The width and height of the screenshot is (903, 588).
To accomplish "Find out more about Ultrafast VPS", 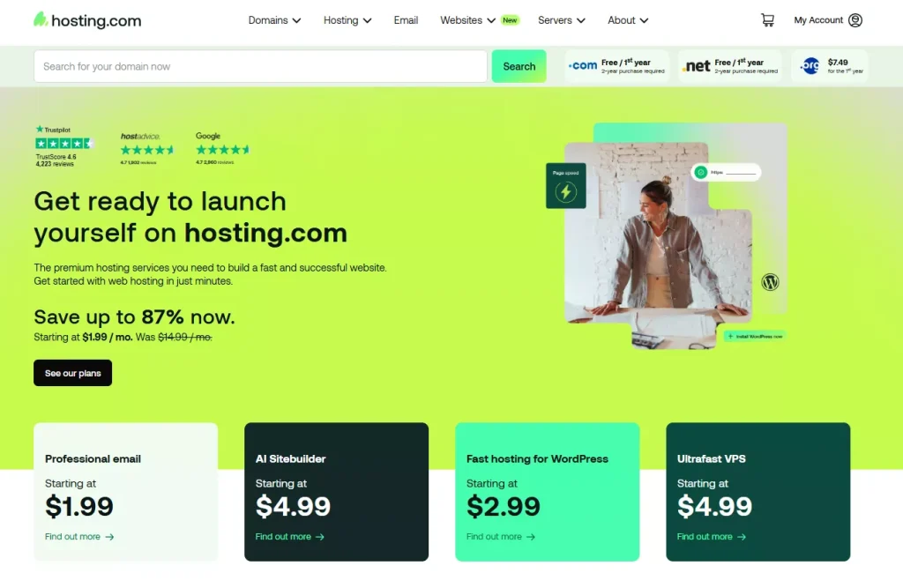I will (712, 537).
